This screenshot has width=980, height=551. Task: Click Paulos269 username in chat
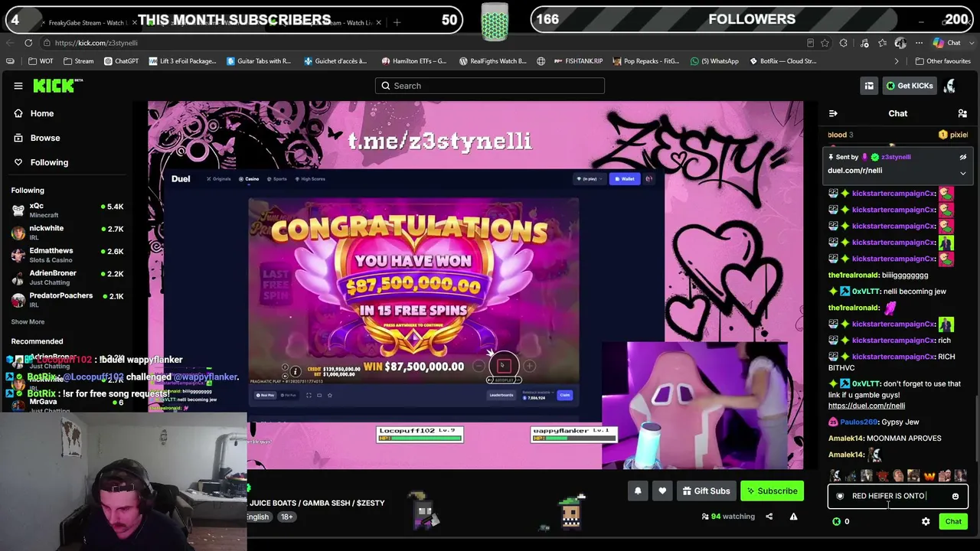[x=858, y=422]
